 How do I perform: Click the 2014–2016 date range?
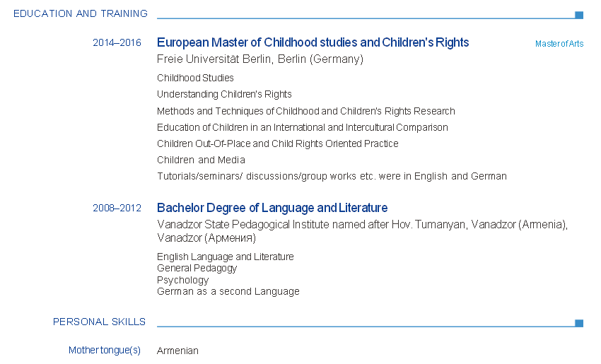(x=117, y=43)
